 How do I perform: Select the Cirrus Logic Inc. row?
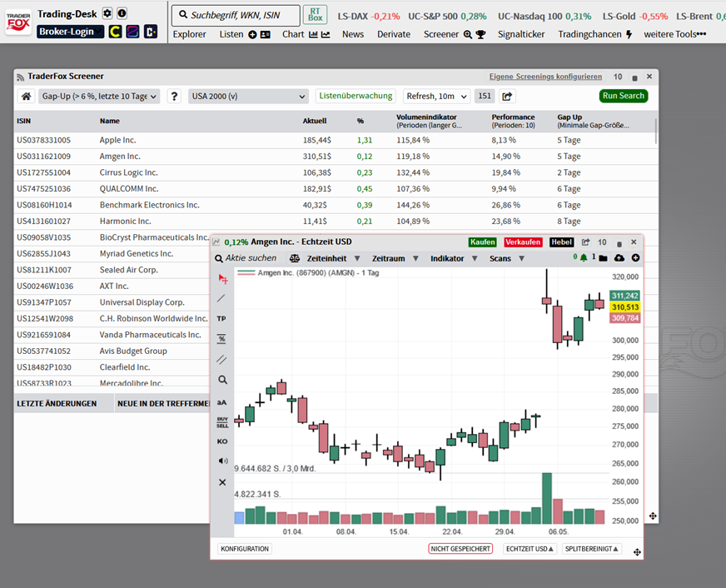point(336,172)
